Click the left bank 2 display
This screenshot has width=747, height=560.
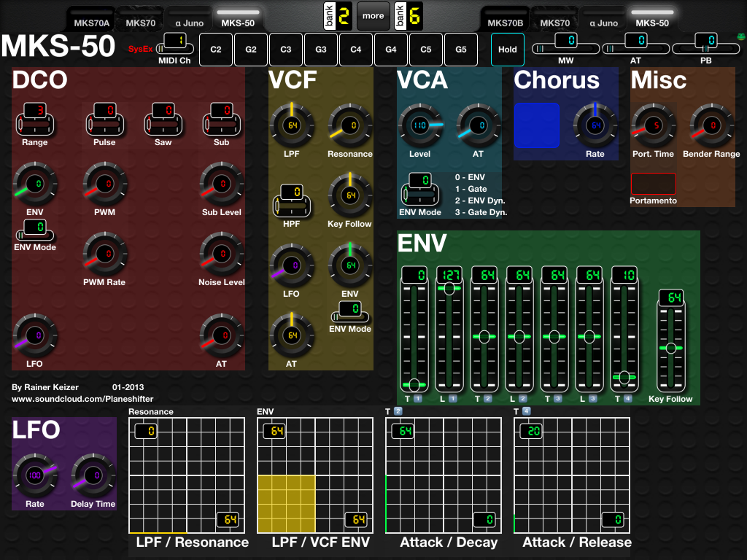pyautogui.click(x=338, y=16)
